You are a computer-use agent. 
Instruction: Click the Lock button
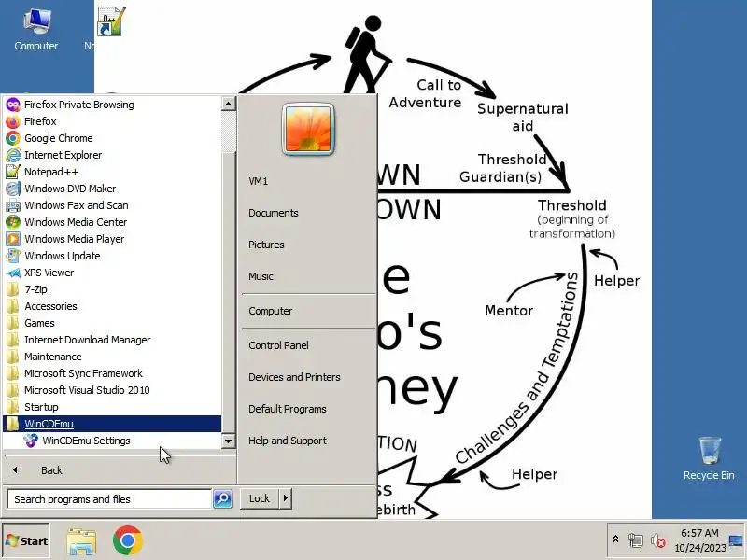260,498
